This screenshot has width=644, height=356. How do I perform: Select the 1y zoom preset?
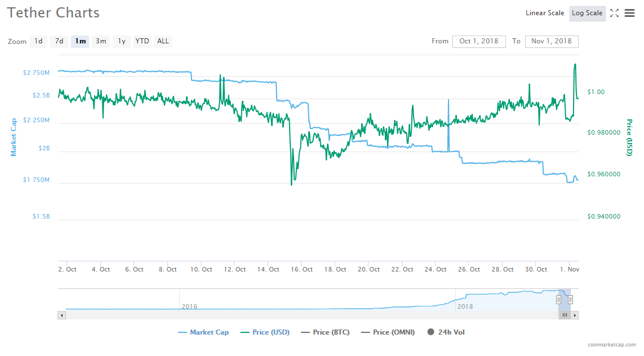(x=121, y=41)
